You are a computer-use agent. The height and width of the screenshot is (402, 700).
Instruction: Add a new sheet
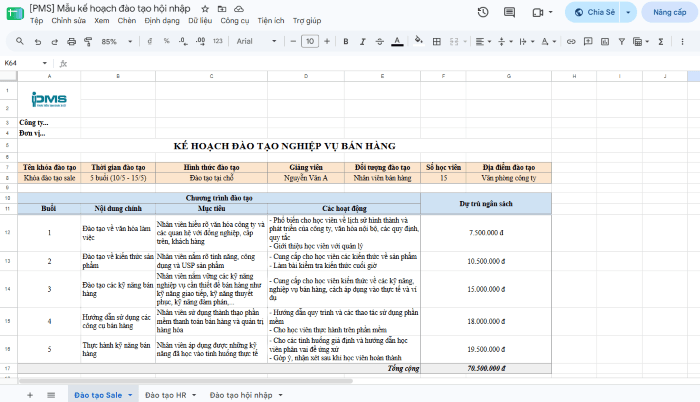[30, 395]
